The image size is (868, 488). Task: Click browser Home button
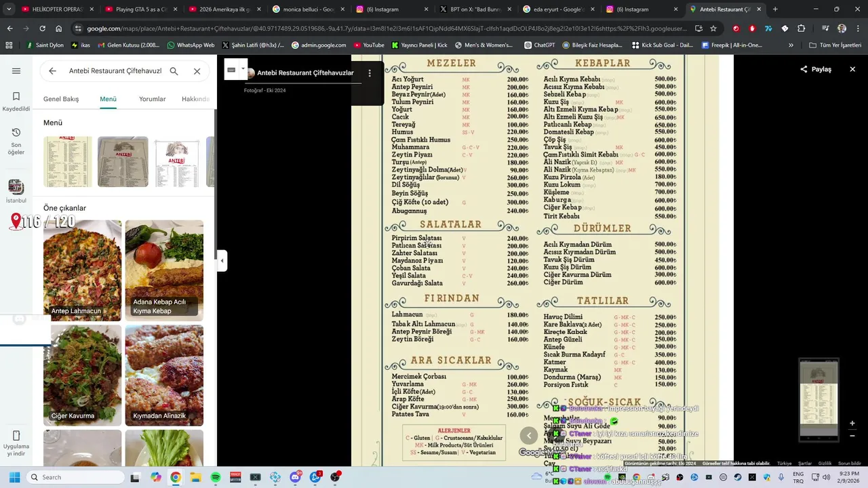click(58, 28)
